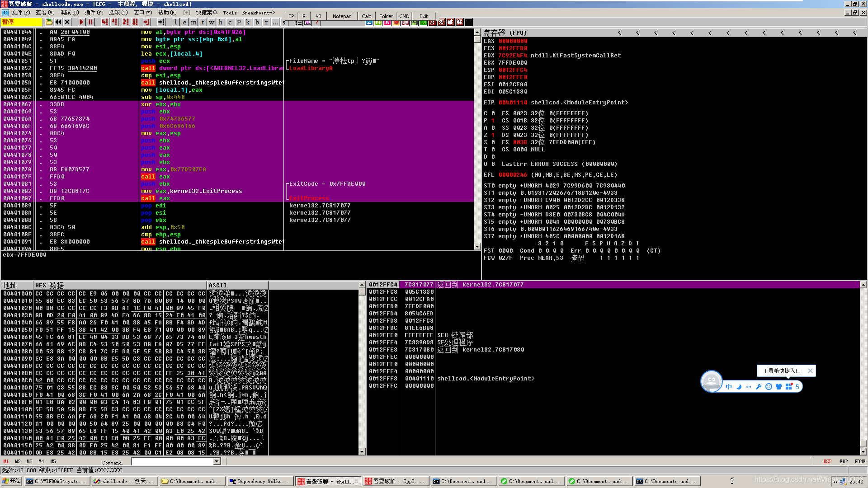Open Handles window via 'h' icon
Image resolution: width=868 pixels, height=488 pixels.
221,22
